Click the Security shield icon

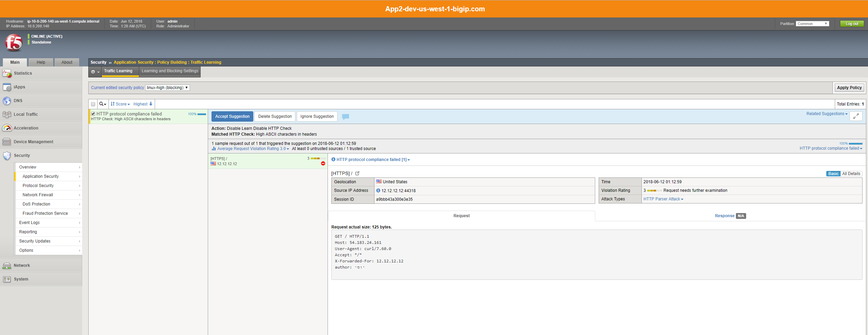7,156
